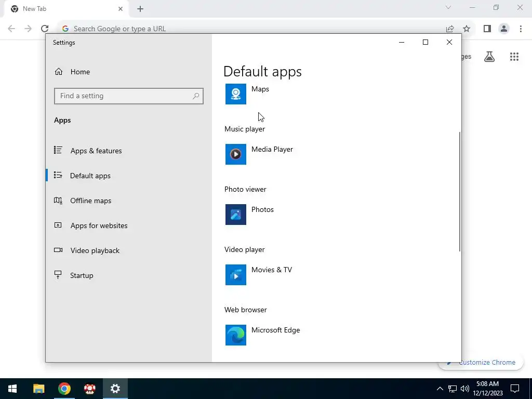Choose the Media Player music player icon

(235, 154)
